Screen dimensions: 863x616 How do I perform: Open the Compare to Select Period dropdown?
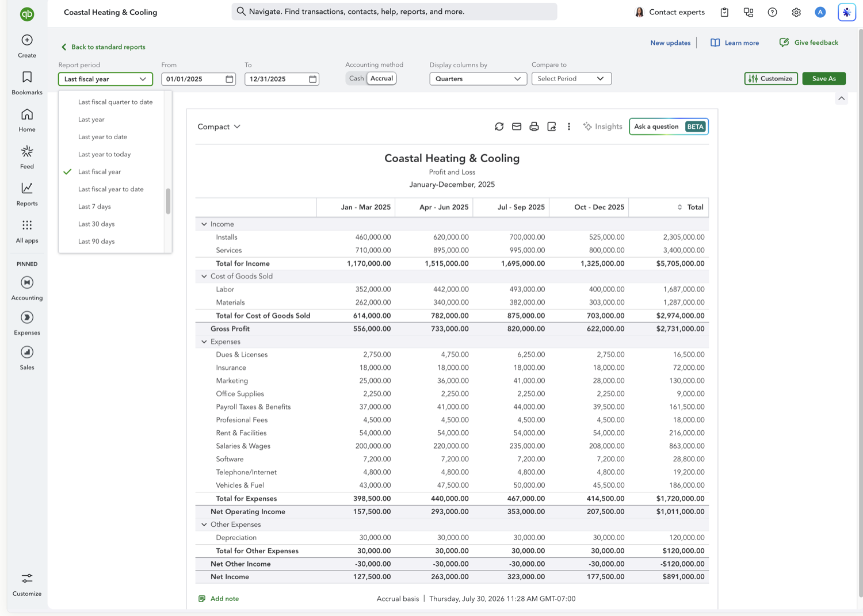point(571,79)
